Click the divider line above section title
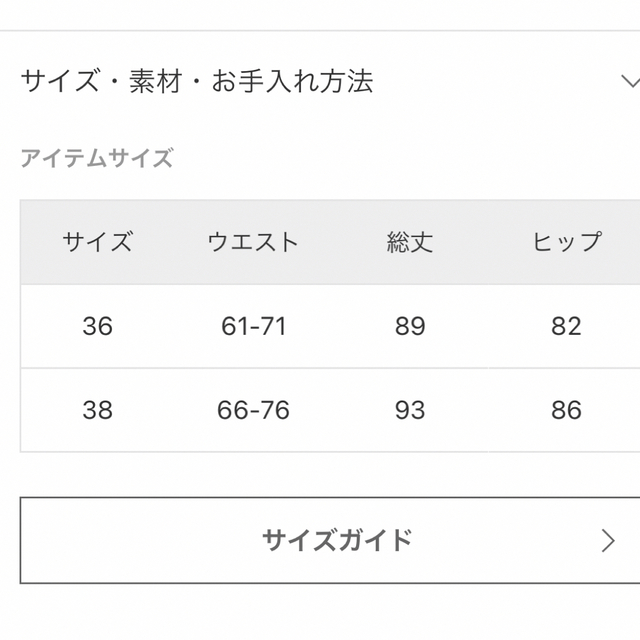 (320, 30)
